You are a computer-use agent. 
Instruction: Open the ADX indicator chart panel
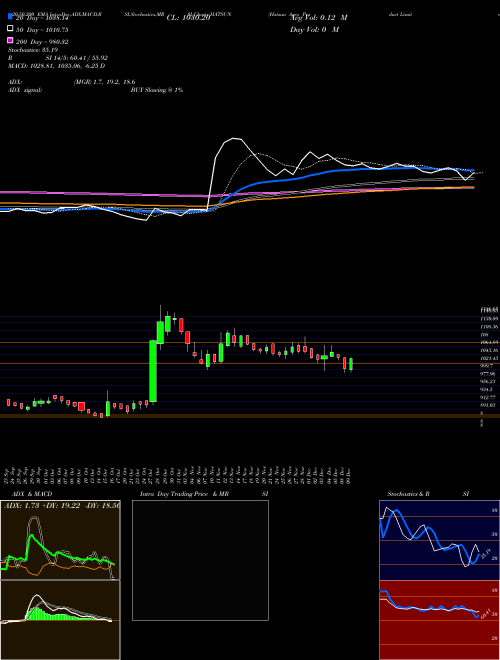(60, 540)
